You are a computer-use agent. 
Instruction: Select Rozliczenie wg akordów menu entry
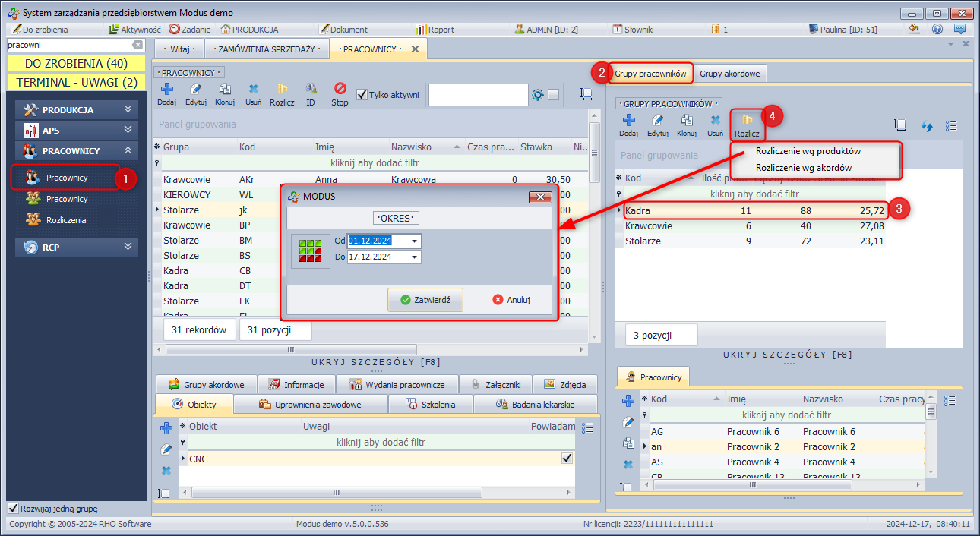(803, 168)
